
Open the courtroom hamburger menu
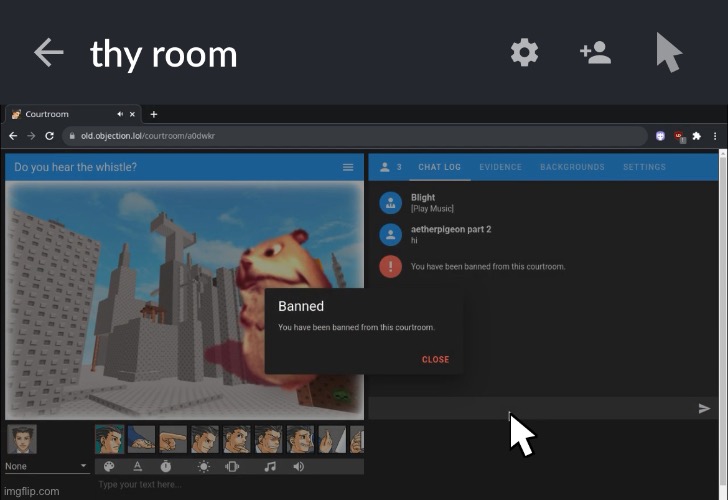[348, 167]
